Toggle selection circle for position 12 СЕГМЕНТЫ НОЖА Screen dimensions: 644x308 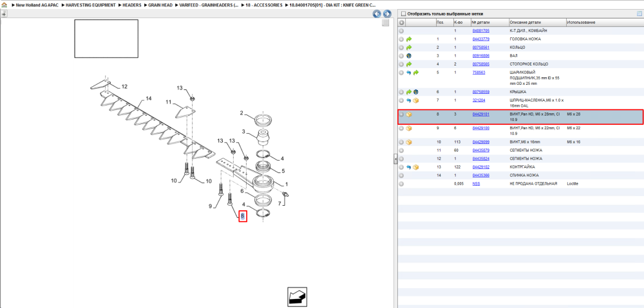point(402,159)
